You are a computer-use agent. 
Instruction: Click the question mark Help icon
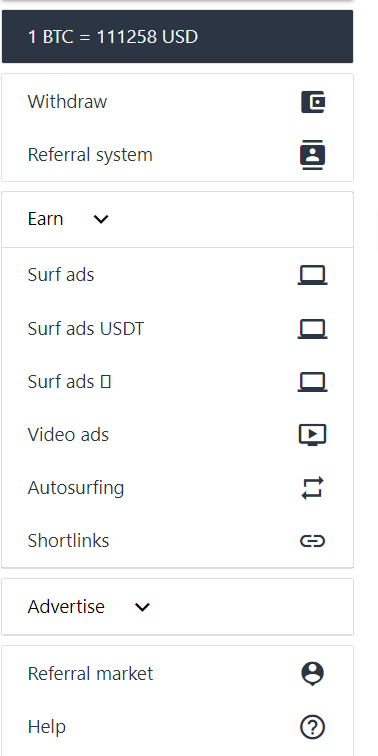pyautogui.click(x=312, y=727)
